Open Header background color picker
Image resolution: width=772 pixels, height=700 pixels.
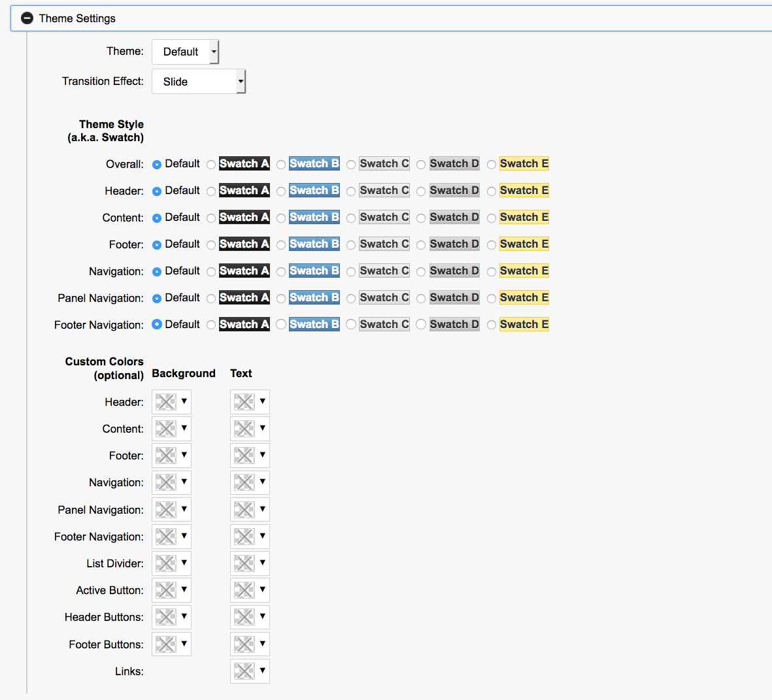click(x=171, y=402)
